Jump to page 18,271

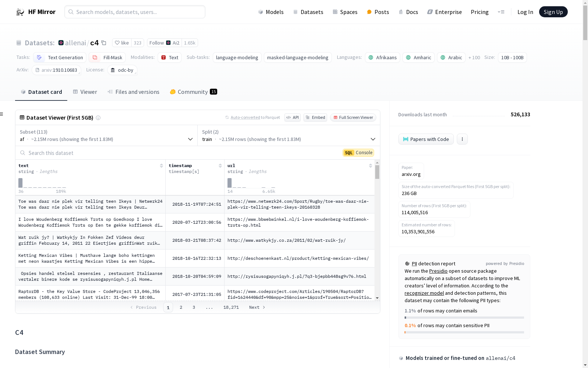231,307
